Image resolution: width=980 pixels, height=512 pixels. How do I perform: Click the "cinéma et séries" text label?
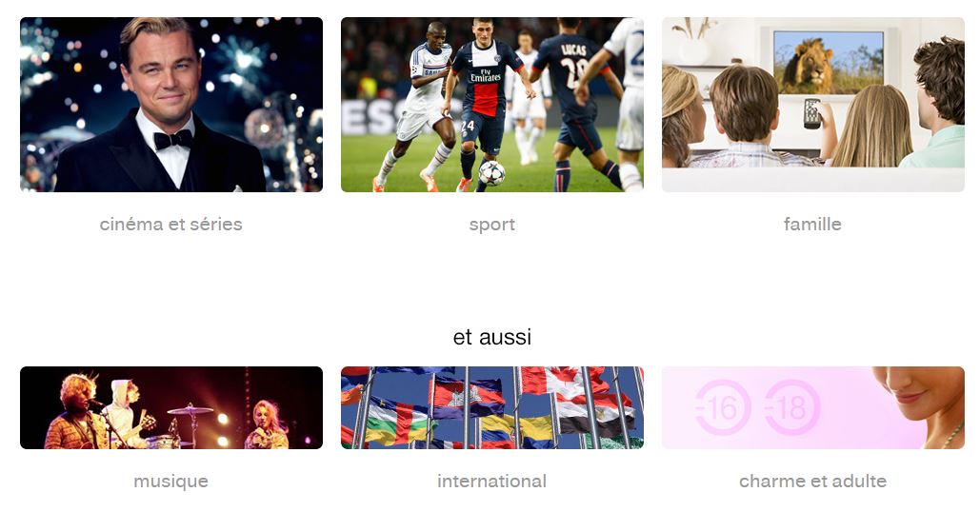tap(170, 225)
